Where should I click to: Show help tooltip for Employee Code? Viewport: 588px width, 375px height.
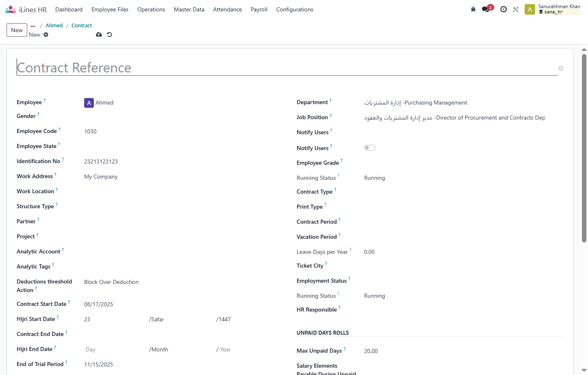pos(59,129)
